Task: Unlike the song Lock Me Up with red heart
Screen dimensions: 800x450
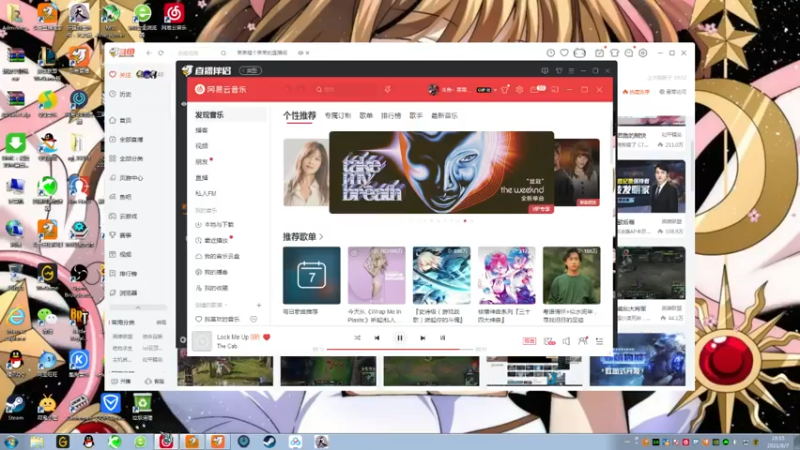Action: pyautogui.click(x=266, y=337)
